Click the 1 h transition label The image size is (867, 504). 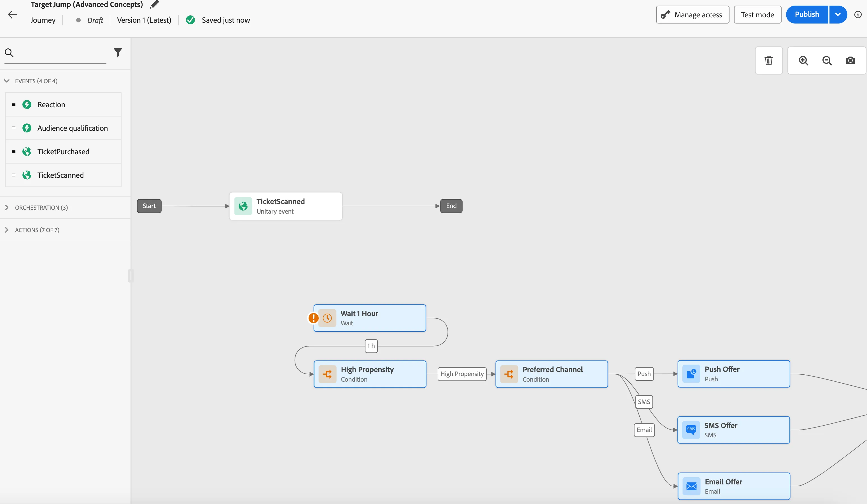[x=371, y=346]
